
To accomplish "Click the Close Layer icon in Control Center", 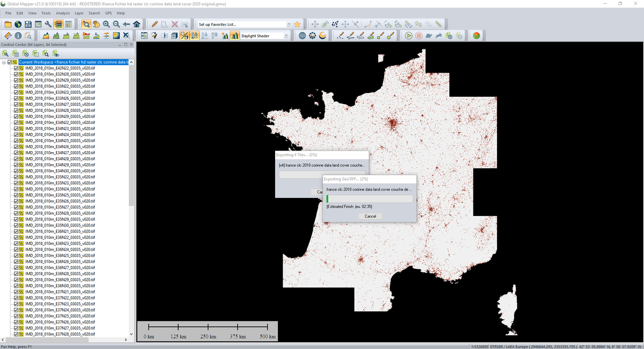I will click(25, 53).
